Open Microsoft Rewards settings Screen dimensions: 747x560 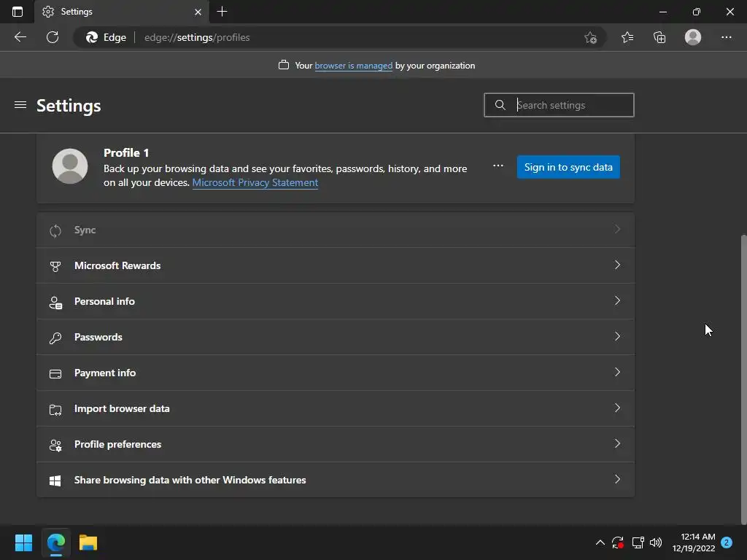click(336, 265)
